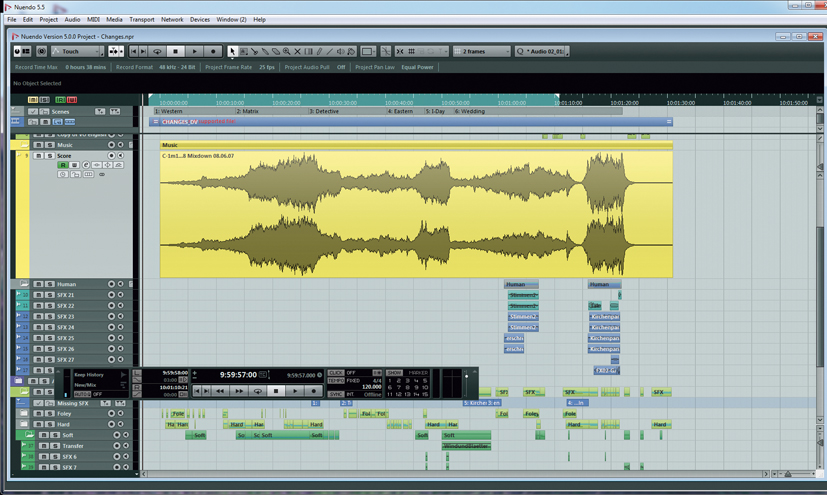Collapse the Soft folder track
827x495 pixels.
pos(30,435)
